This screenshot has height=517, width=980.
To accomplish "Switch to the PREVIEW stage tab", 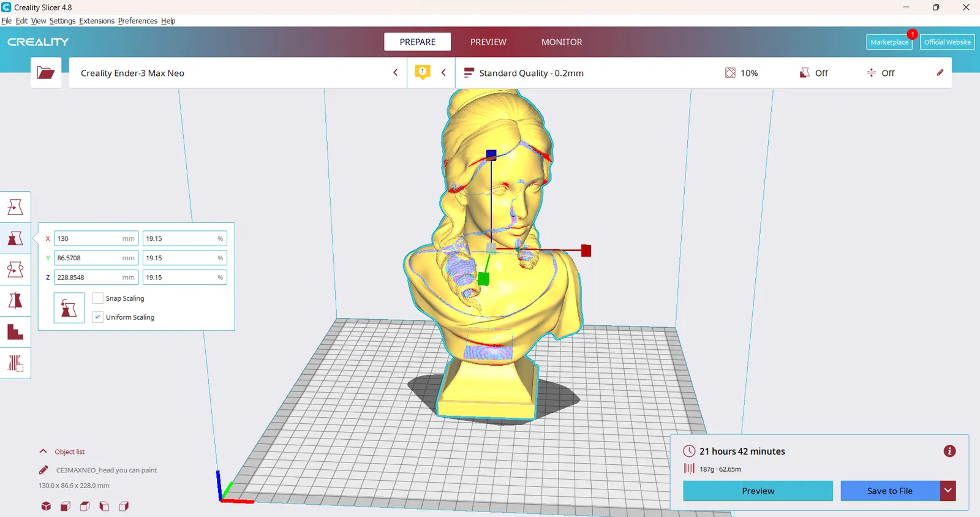I will (x=488, y=42).
